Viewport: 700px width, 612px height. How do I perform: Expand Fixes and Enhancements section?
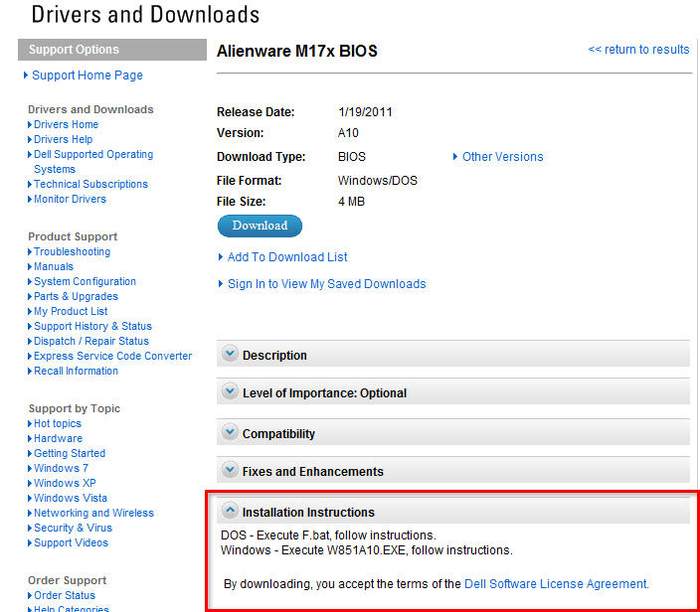pos(453,471)
